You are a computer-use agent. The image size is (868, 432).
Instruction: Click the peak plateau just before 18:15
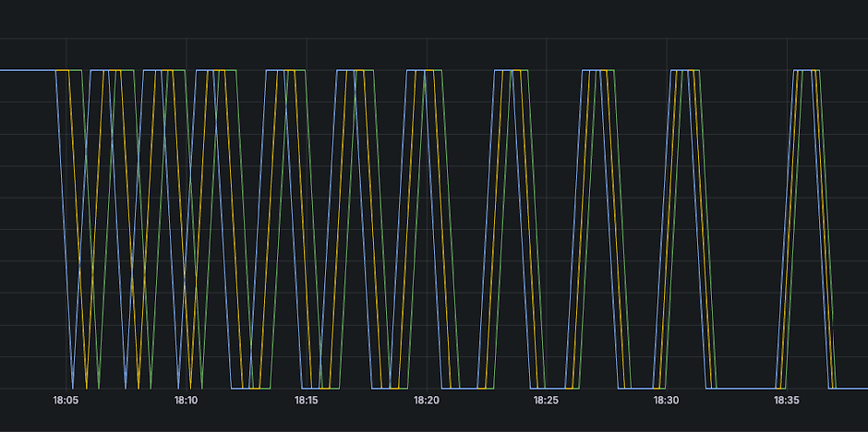[x=285, y=70]
